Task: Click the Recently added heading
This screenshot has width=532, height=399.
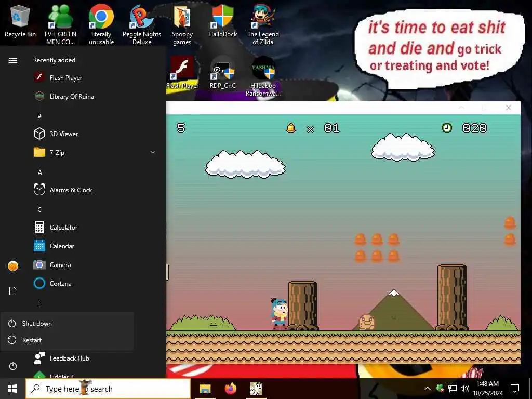Action: pyautogui.click(x=54, y=60)
